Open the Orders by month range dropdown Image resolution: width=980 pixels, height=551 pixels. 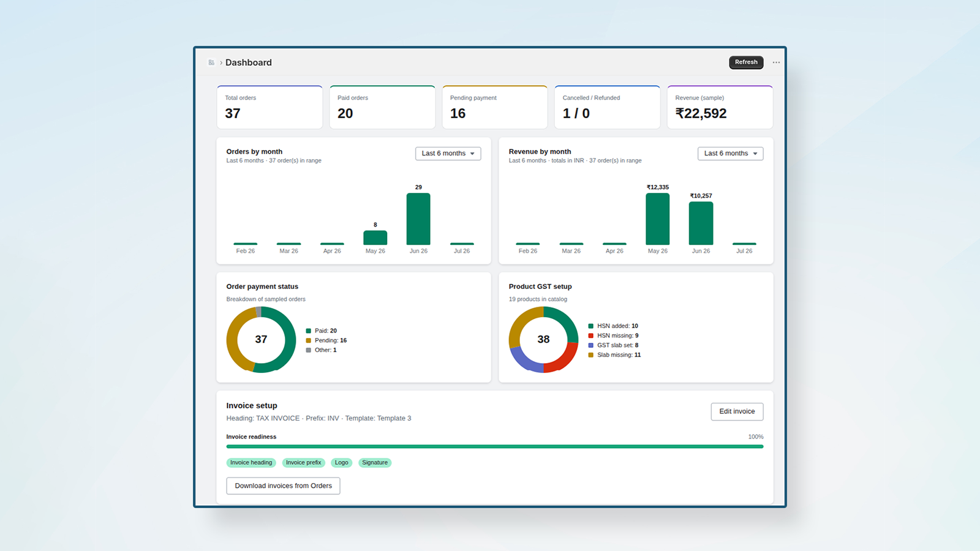pyautogui.click(x=448, y=154)
